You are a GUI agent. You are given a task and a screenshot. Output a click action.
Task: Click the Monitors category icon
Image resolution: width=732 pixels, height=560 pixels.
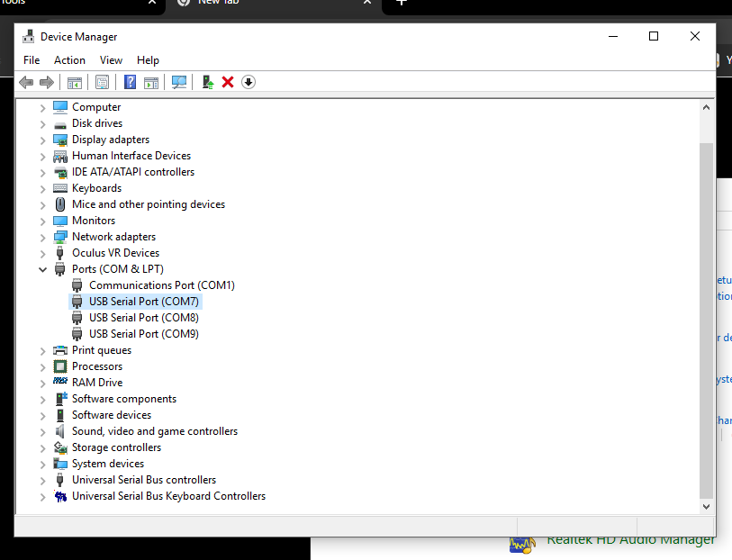(x=60, y=221)
